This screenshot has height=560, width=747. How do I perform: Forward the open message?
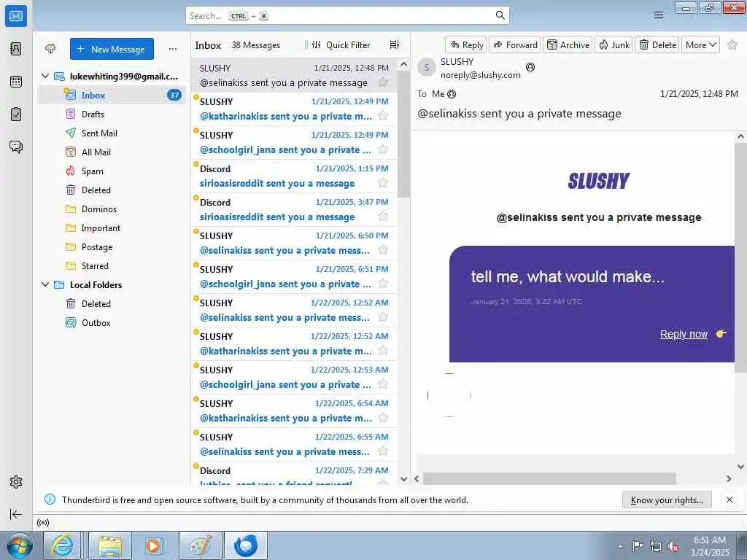[x=514, y=44]
